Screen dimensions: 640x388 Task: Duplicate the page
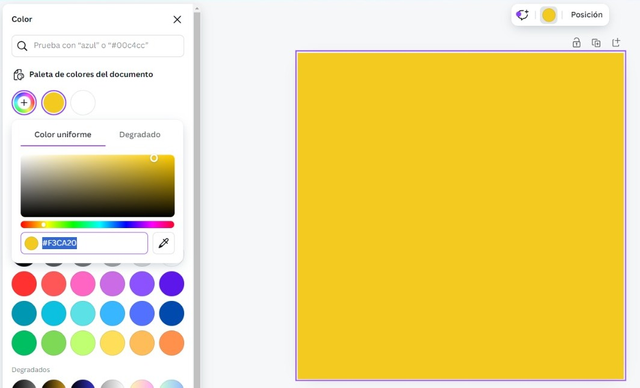596,42
